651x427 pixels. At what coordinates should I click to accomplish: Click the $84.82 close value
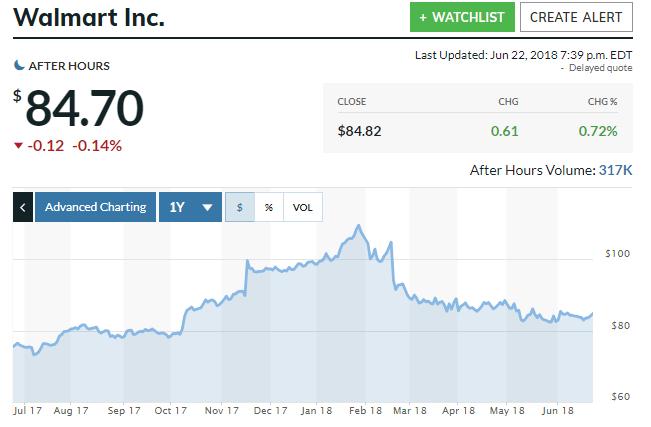pos(359,131)
